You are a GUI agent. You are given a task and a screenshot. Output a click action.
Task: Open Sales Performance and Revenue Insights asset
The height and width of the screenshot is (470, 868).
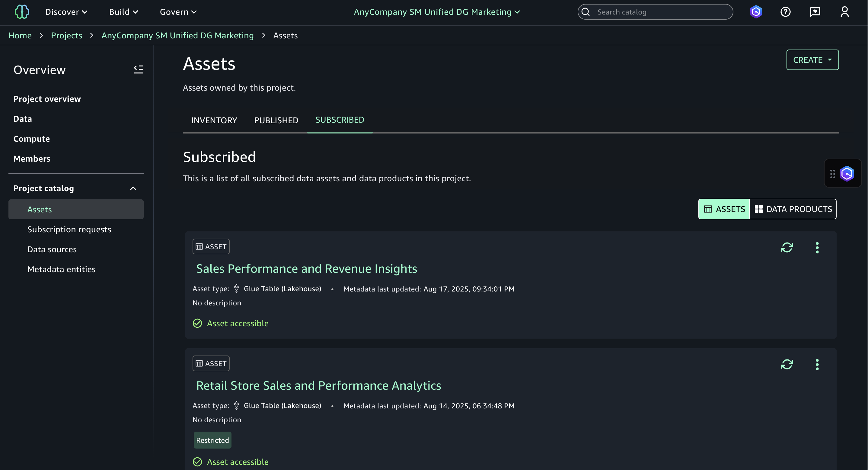click(306, 269)
